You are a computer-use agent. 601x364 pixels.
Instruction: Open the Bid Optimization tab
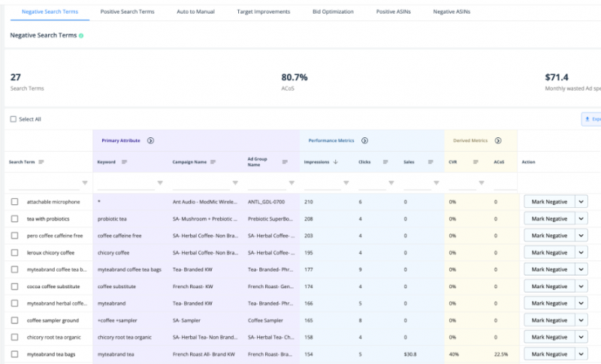click(x=333, y=12)
